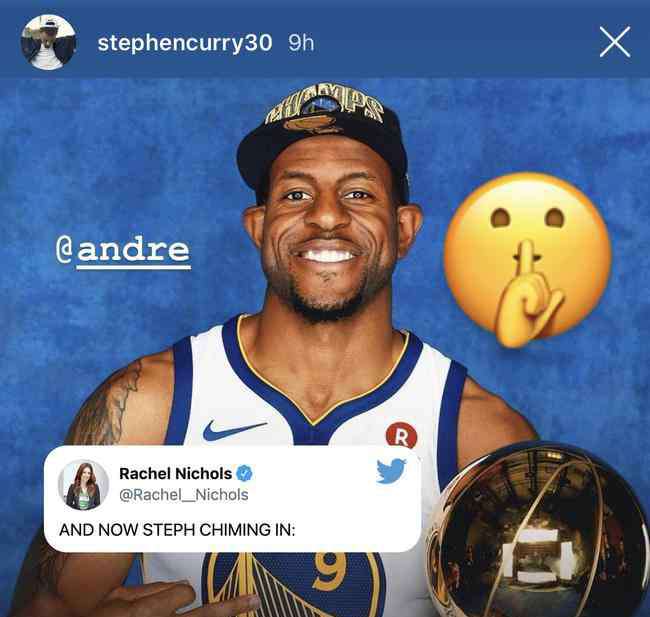Tap the gold number 9 on the jersey

pos(330,571)
